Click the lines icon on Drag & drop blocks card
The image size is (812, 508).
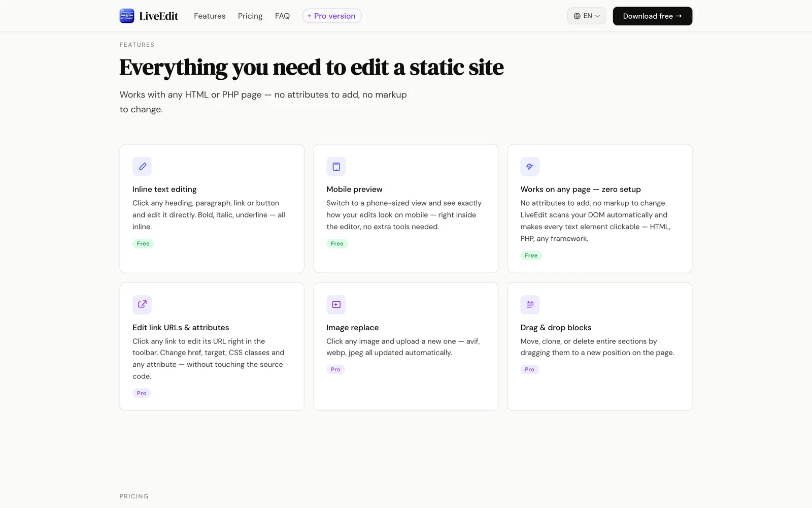click(530, 305)
